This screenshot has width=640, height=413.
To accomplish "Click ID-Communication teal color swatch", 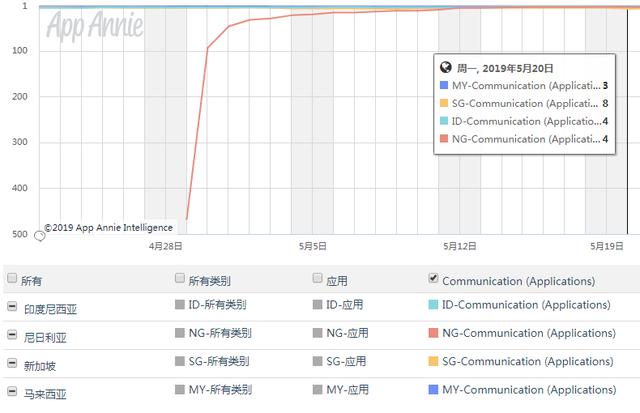I will tap(433, 305).
